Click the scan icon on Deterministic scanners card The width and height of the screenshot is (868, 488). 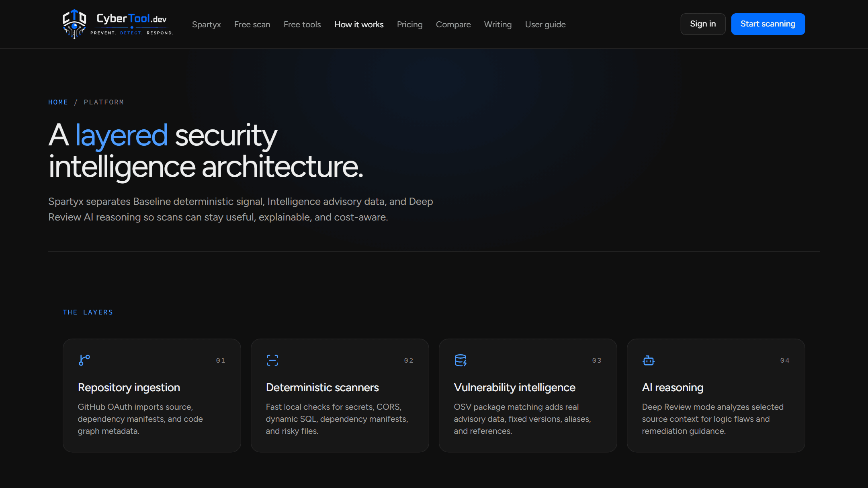(272, 360)
